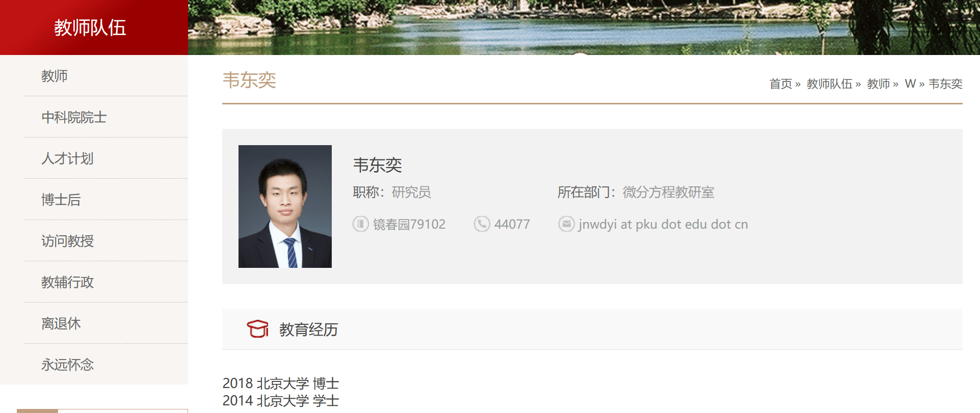
Task: Click the lake banner image at top
Action: 584,27
